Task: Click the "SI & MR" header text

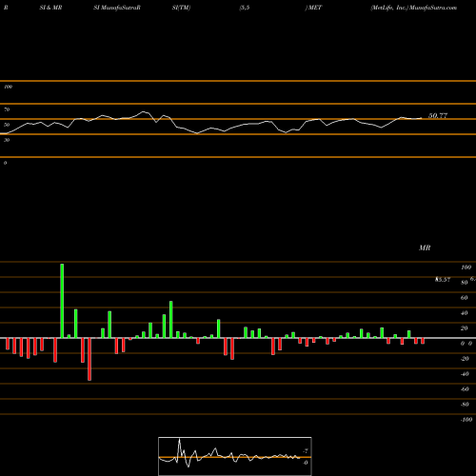Action: coord(50,8)
